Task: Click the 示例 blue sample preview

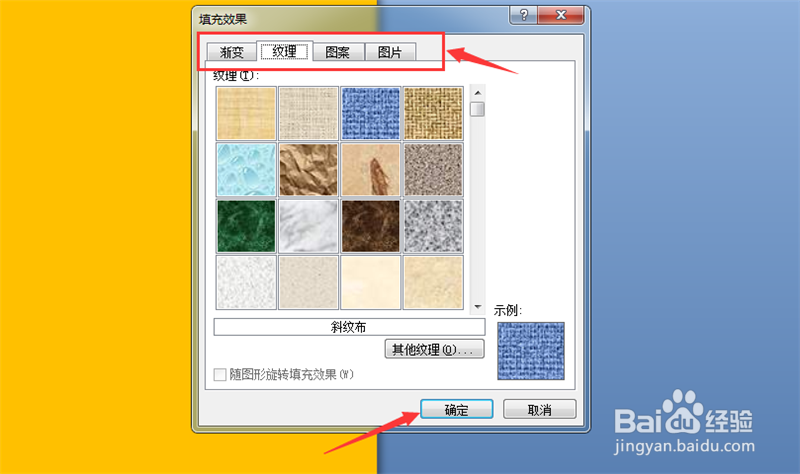Action: point(531,351)
